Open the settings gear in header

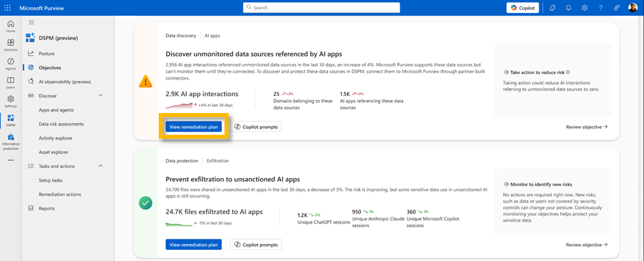585,8
